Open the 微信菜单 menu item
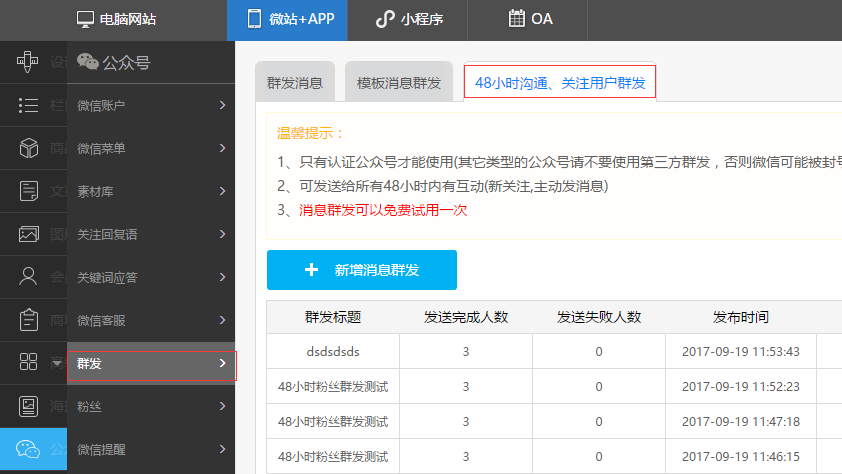This screenshot has width=842, height=474. [151, 148]
